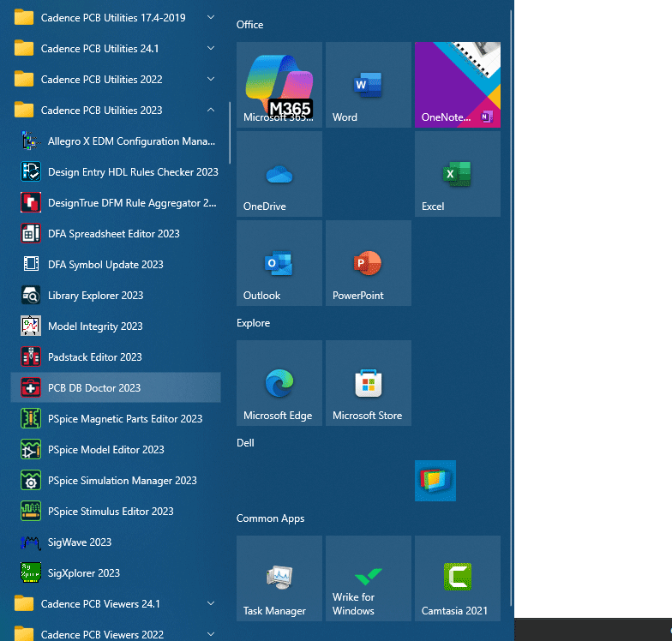Viewport: 672px width, 641px height.
Task: Launch DFA Spreadsheet Editor 2023 icon
Action: click(31, 233)
